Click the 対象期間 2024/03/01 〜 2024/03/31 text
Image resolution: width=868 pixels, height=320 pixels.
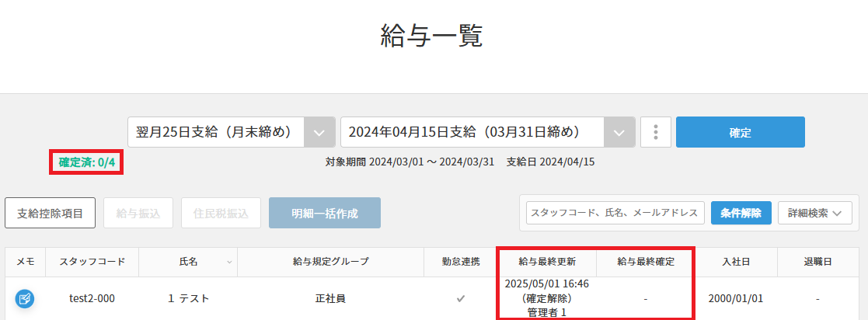click(411, 162)
